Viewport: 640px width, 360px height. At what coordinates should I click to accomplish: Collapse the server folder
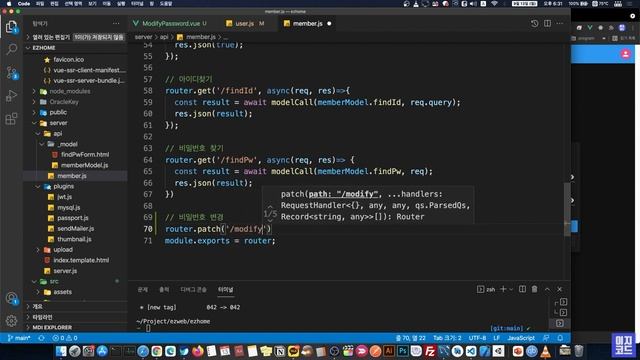(x=58, y=123)
